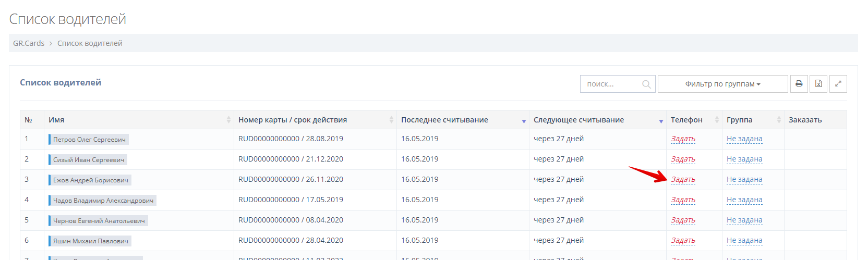Viewport: 868px width, 260px height.
Task: Click Список водителей breadcrumb item
Action: click(90, 43)
